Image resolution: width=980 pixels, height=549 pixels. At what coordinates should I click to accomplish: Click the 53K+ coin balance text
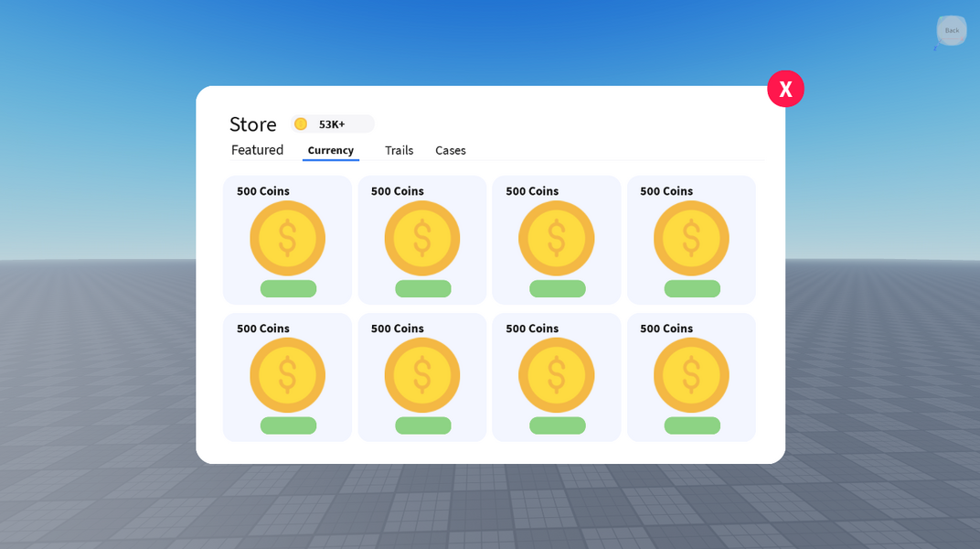[x=332, y=124]
